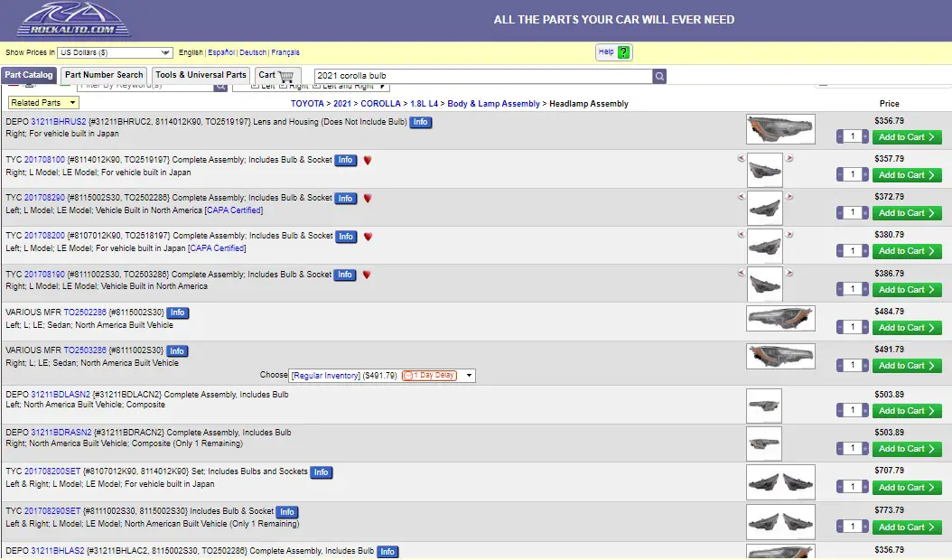The width and height of the screenshot is (952, 560).
Task: Expand the Related Parts dropdown
Action: click(43, 103)
